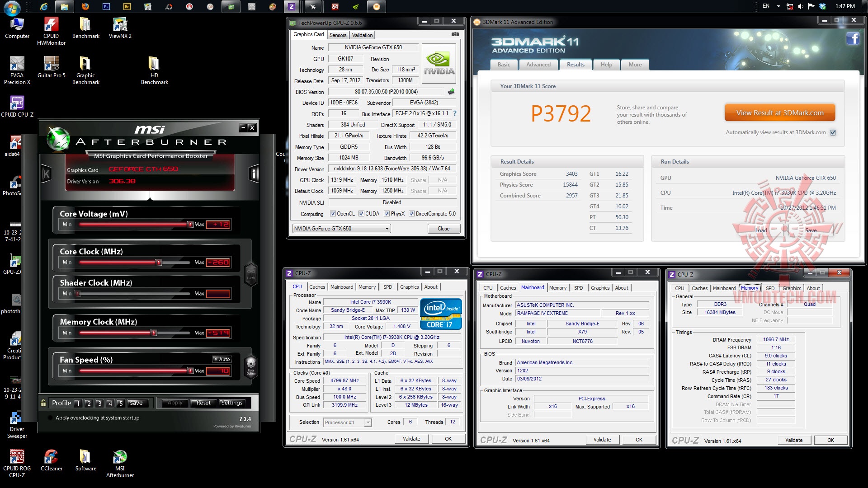
Task: Click the PCI-E bus interface help question mark
Action: [455, 113]
